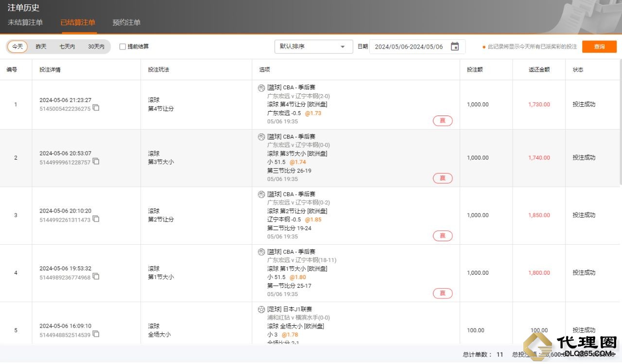622x364 pixels.
Task: Click the orange 查询 button
Action: [x=599, y=47]
